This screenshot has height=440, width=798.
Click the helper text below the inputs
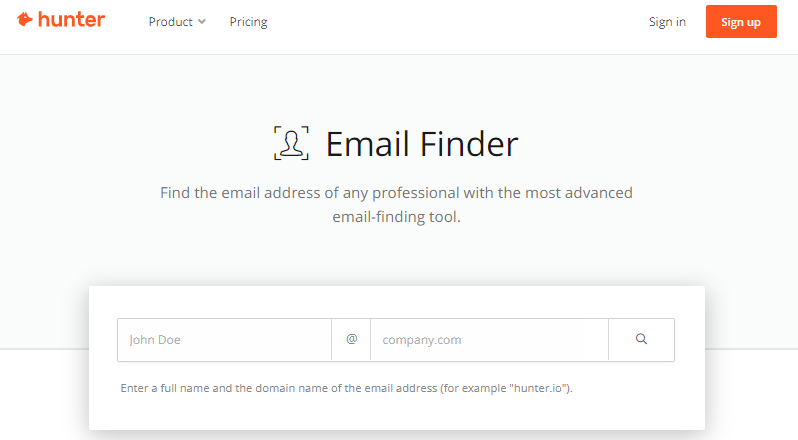tap(347, 388)
